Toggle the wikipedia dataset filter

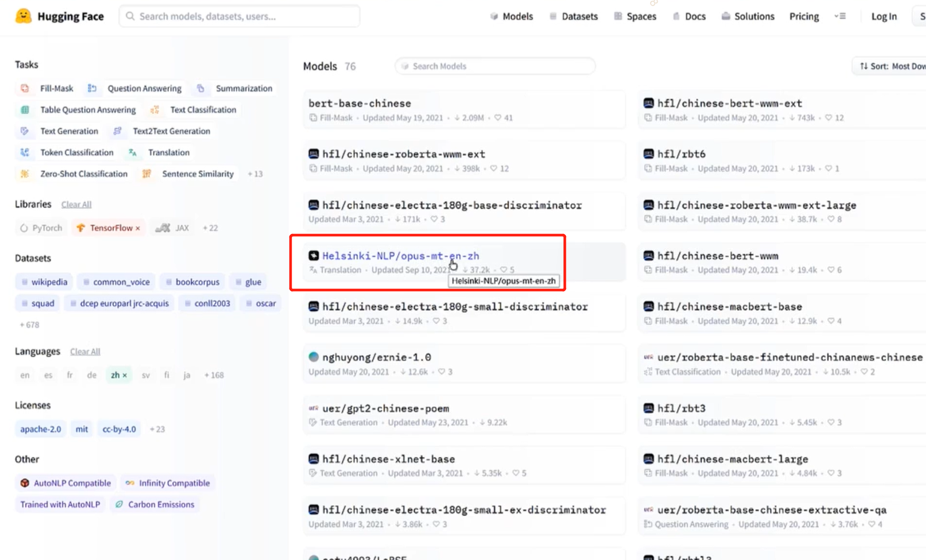click(x=44, y=282)
